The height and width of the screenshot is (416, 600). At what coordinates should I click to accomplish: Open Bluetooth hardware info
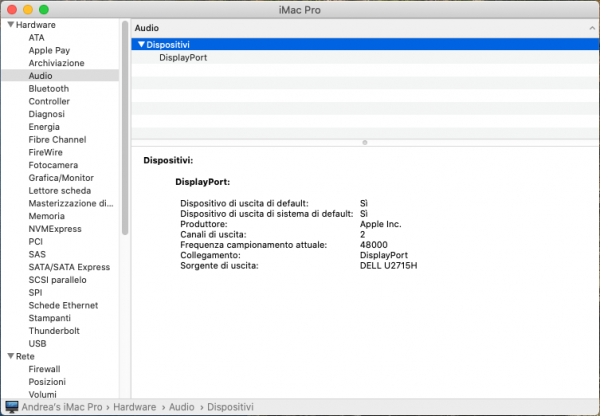[49, 88]
